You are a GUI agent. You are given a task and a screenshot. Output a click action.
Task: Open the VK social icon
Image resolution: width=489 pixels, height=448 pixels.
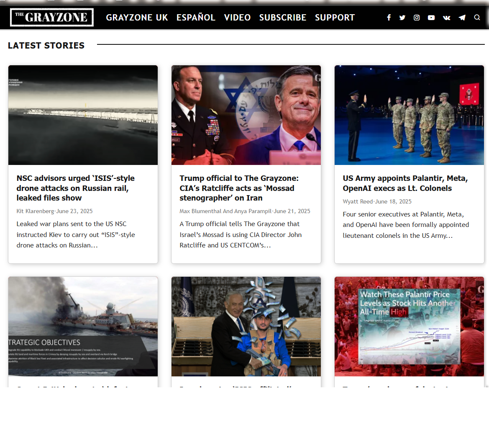[x=447, y=18]
